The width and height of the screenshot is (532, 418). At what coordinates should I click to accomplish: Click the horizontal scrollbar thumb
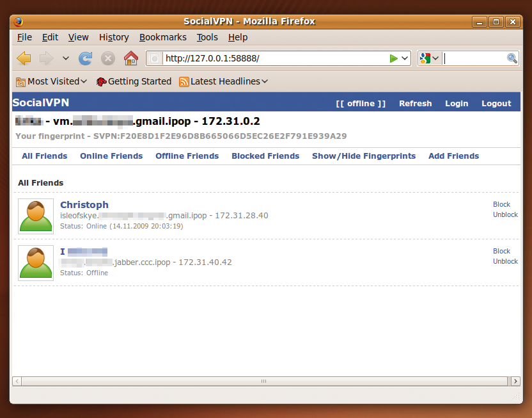point(264,381)
